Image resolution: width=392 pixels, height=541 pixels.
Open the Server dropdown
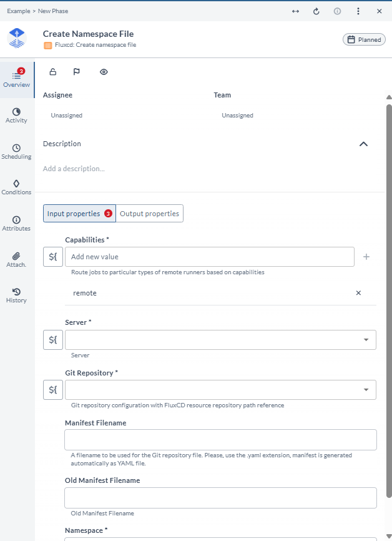220,340
